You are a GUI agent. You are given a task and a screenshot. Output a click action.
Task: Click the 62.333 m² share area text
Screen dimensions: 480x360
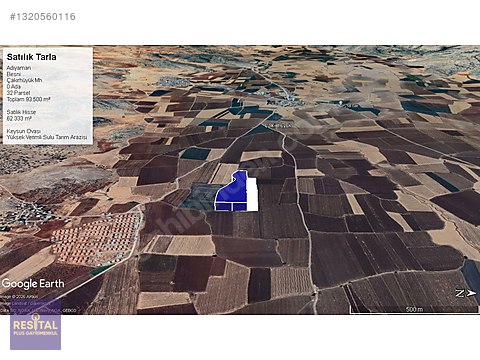(x=19, y=118)
